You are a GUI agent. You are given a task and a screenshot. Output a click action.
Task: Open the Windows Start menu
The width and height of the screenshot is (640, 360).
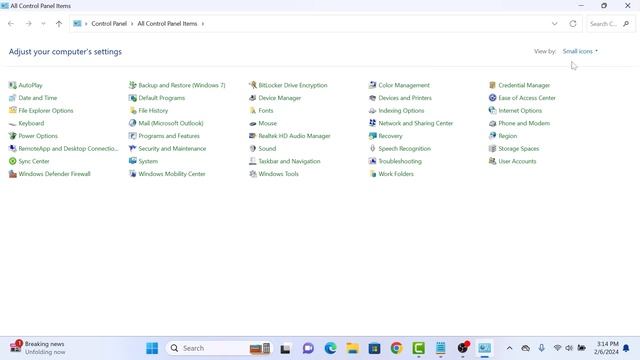click(152, 348)
